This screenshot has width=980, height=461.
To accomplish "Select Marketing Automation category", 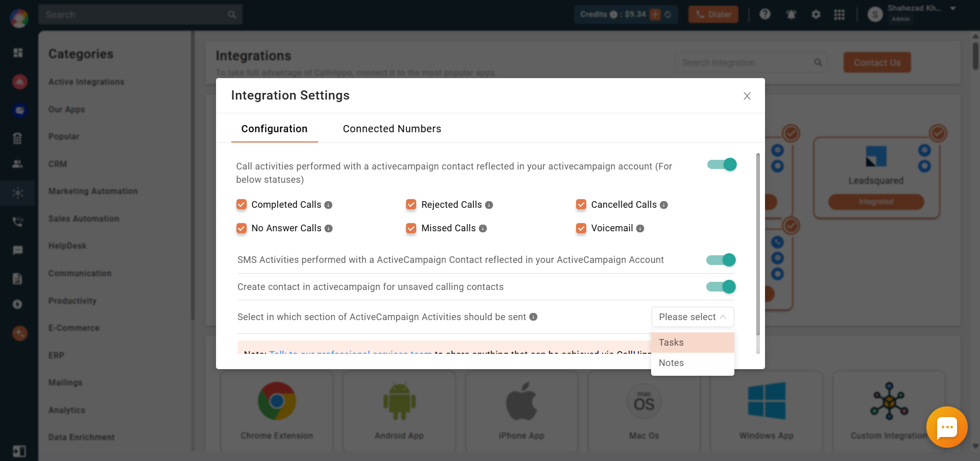I will coord(93,191).
